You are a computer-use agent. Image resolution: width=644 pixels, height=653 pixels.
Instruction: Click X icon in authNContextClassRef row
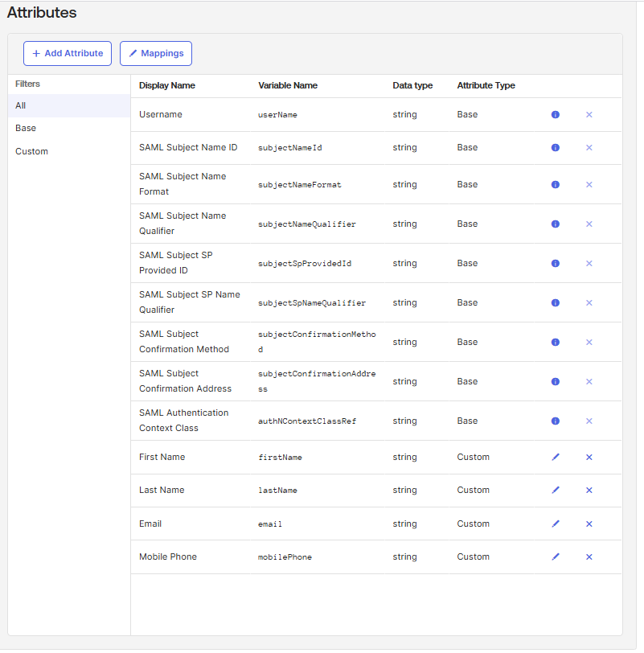pos(589,421)
